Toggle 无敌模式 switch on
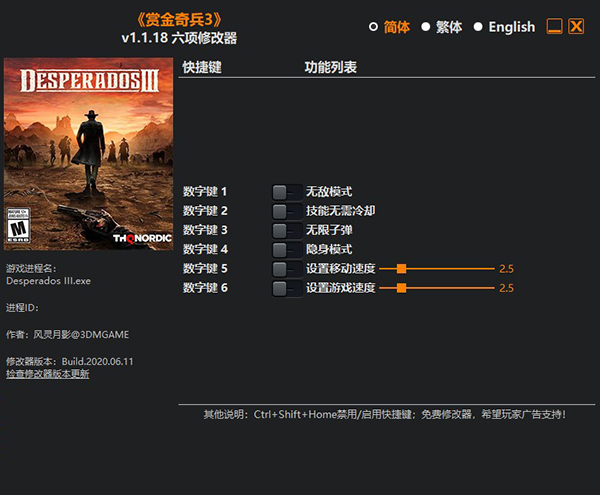600x495 pixels. pyautogui.click(x=287, y=192)
